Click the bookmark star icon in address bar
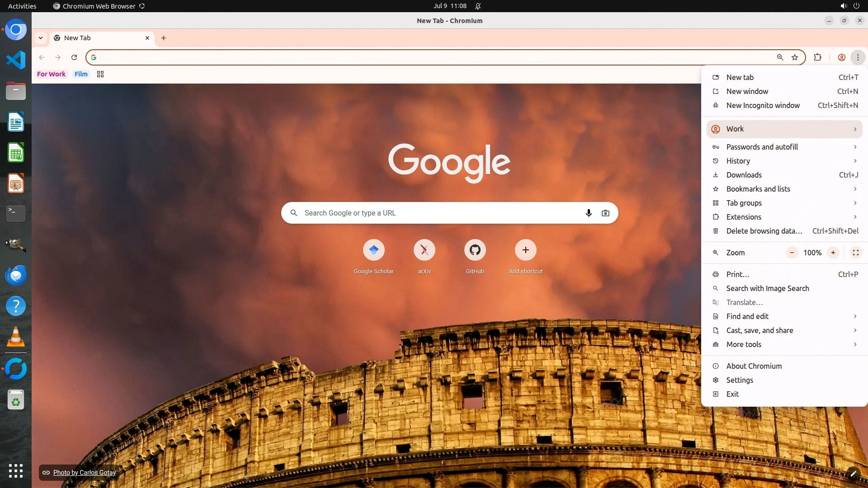This screenshot has width=868, height=488. tap(795, 57)
